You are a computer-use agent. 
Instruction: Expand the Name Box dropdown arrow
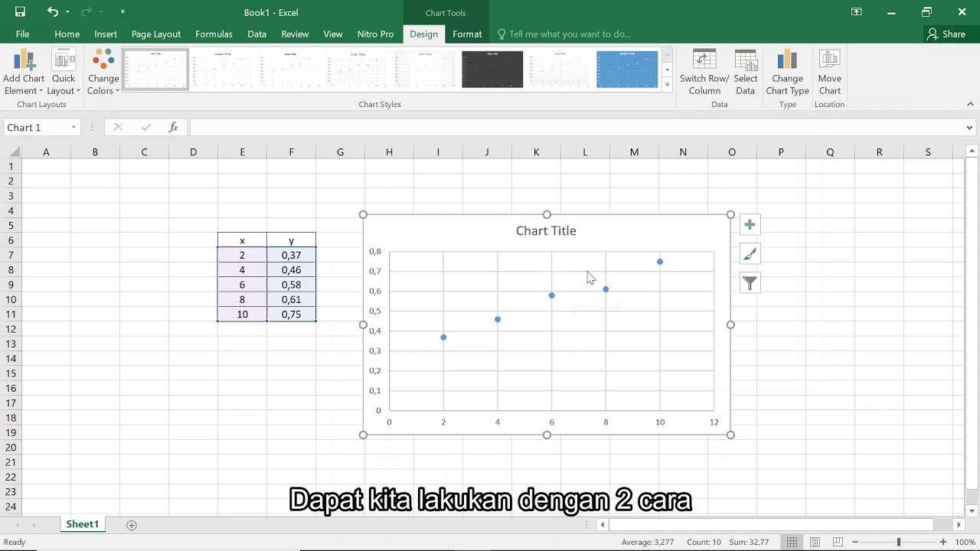73,128
